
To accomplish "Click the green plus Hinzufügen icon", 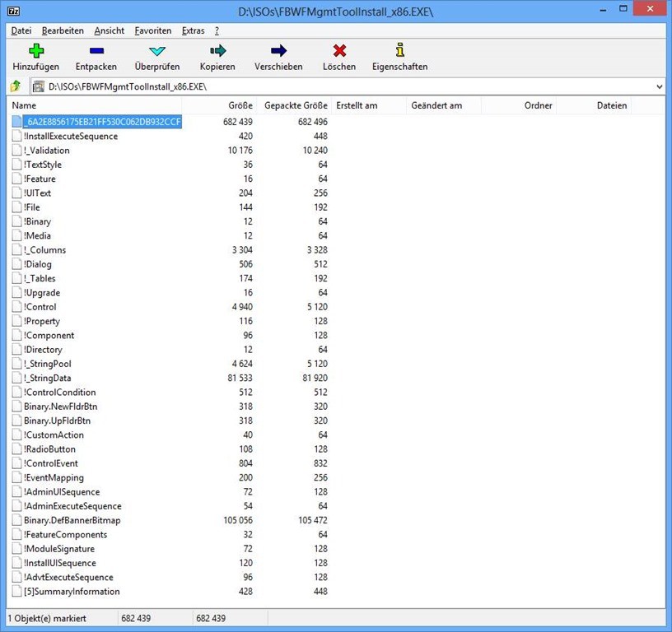I will (36, 51).
